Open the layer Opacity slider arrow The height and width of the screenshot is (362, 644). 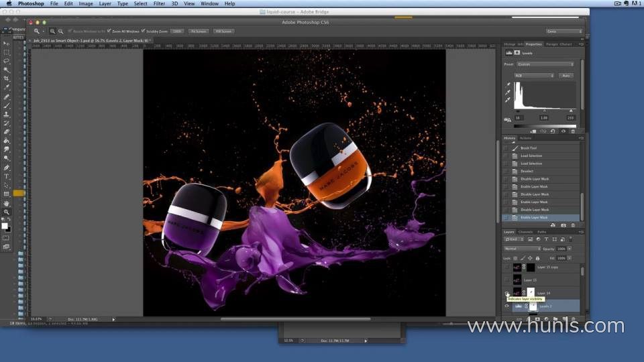pyautogui.click(x=570, y=249)
